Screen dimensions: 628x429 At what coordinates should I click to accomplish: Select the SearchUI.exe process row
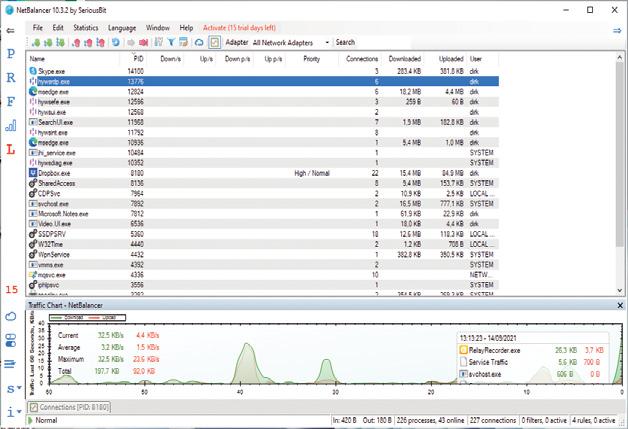(x=263, y=122)
